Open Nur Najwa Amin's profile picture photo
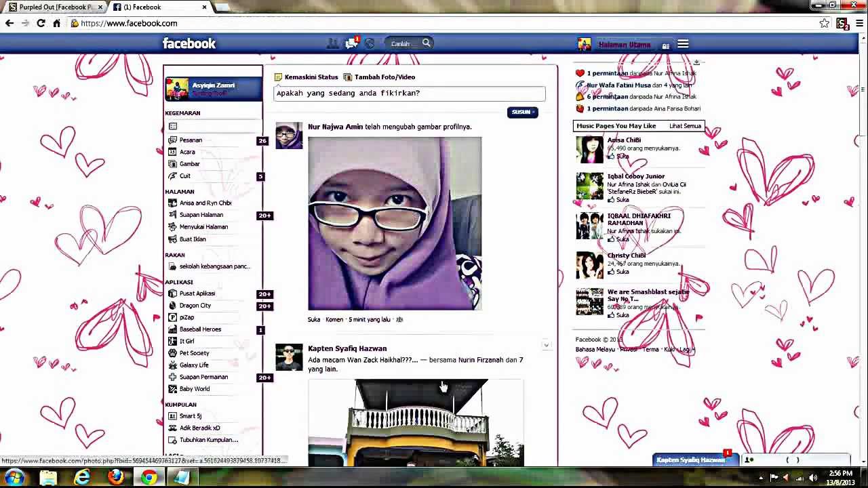Image resolution: width=868 pixels, height=488 pixels. 395,223
